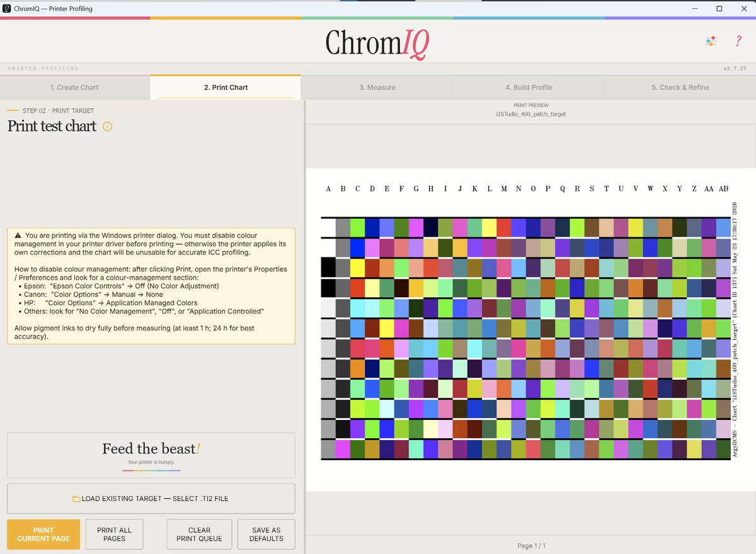The width and height of the screenshot is (756, 554).
Task: Click column label AB above chart
Action: 723,189
